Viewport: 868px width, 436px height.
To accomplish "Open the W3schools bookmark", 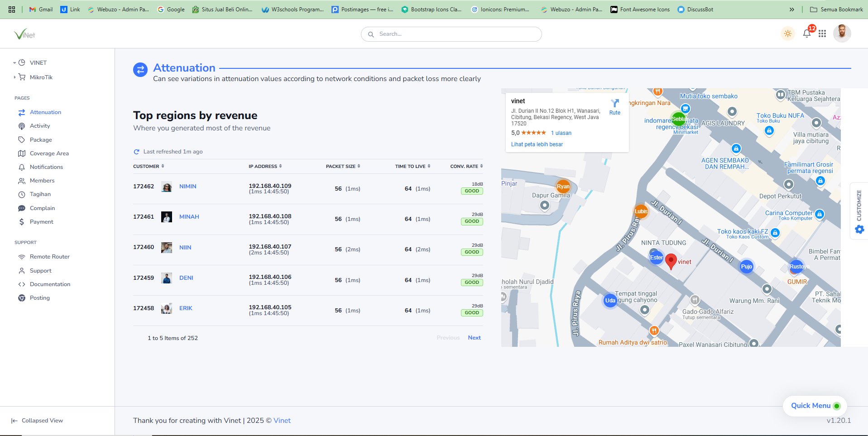I will tap(293, 9).
